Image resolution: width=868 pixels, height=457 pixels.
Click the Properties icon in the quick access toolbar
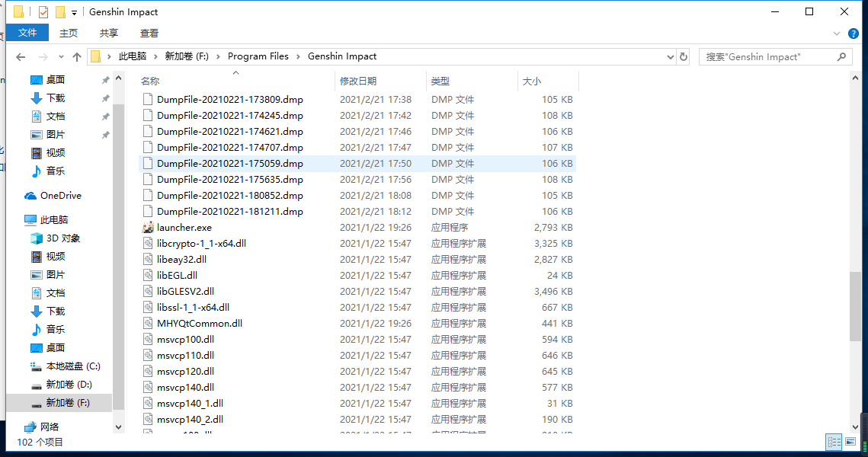43,11
